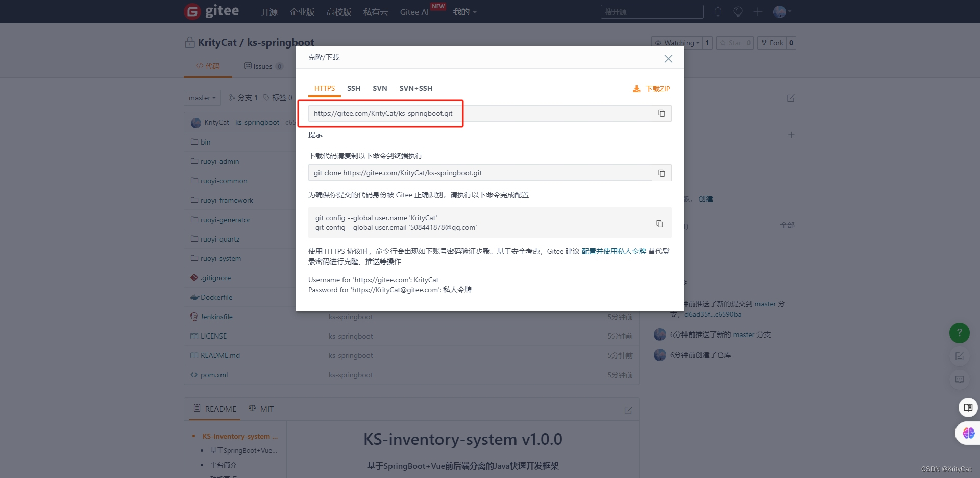Open the 创建 link in right sidebar
Viewport: 980px width, 478px height.
[705, 199]
